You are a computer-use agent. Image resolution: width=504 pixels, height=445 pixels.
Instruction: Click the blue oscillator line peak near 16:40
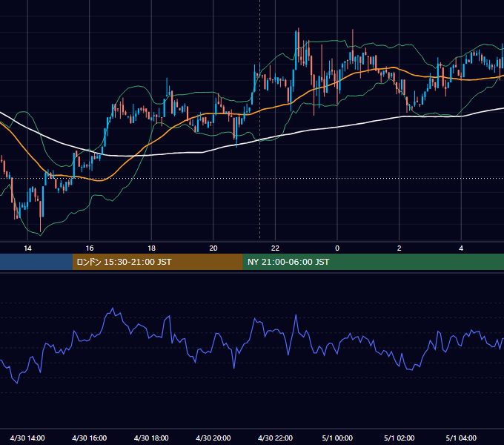113,309
